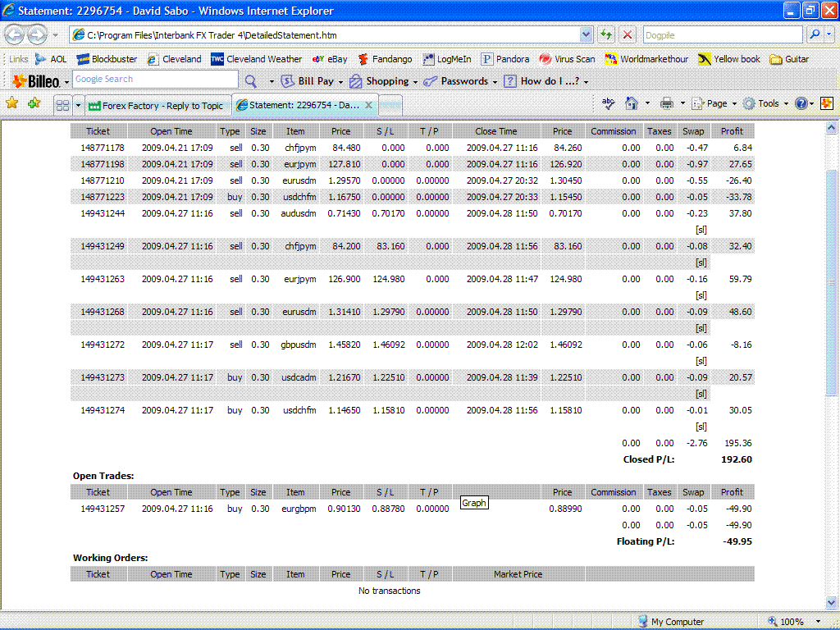Open the search provider options dropdown
The width and height of the screenshot is (840, 630).
click(x=829, y=34)
